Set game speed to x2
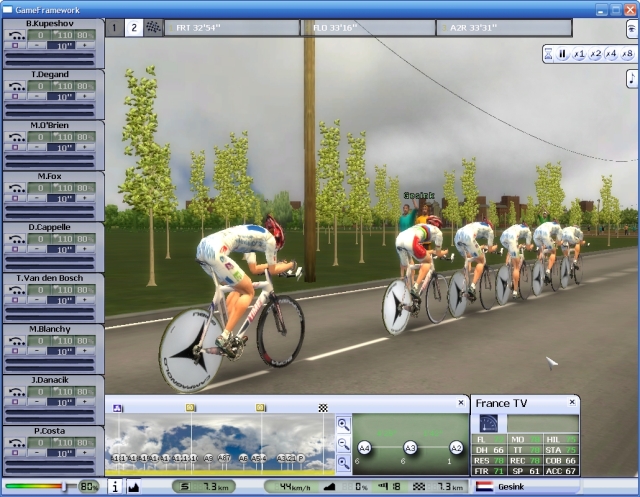Viewport: 640px width, 497px height. 595,54
